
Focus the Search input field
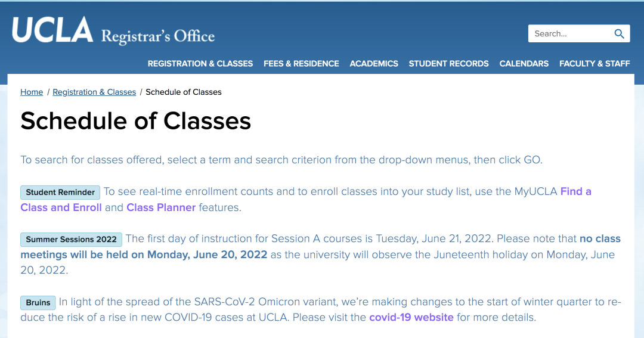569,34
